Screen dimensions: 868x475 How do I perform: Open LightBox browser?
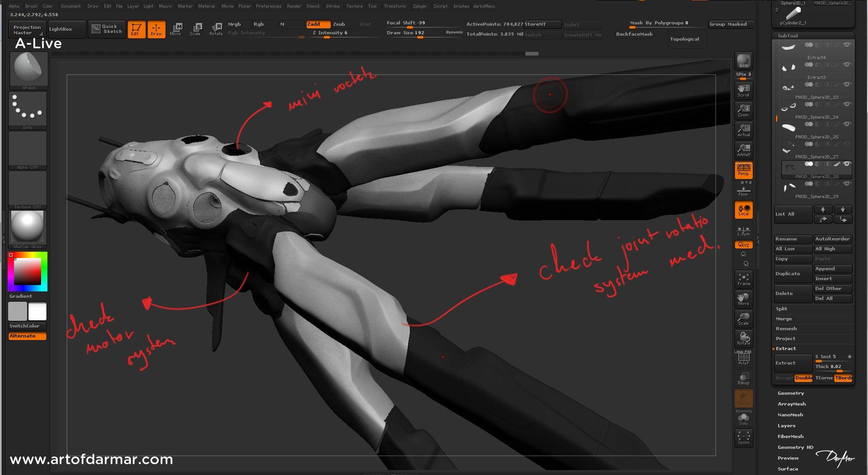click(66, 29)
